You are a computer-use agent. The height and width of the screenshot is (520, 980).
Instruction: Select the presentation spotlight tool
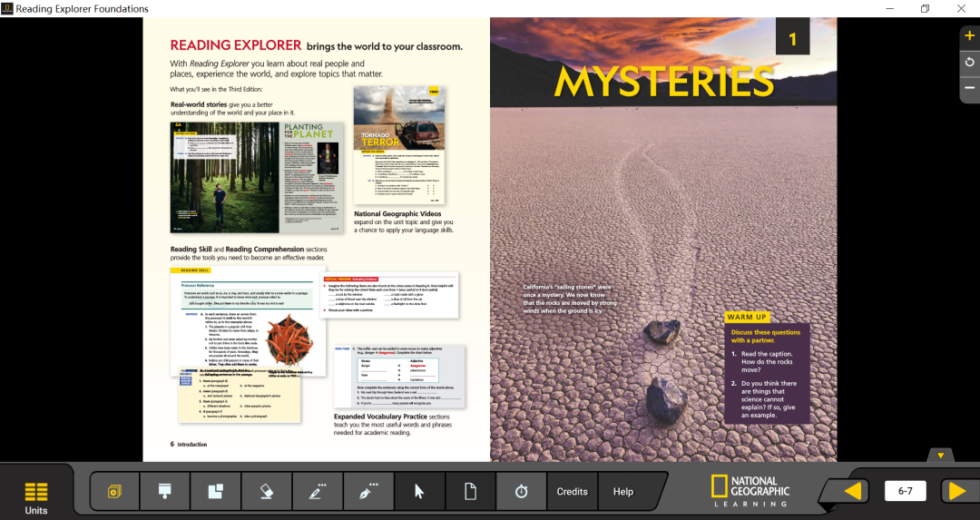165,492
